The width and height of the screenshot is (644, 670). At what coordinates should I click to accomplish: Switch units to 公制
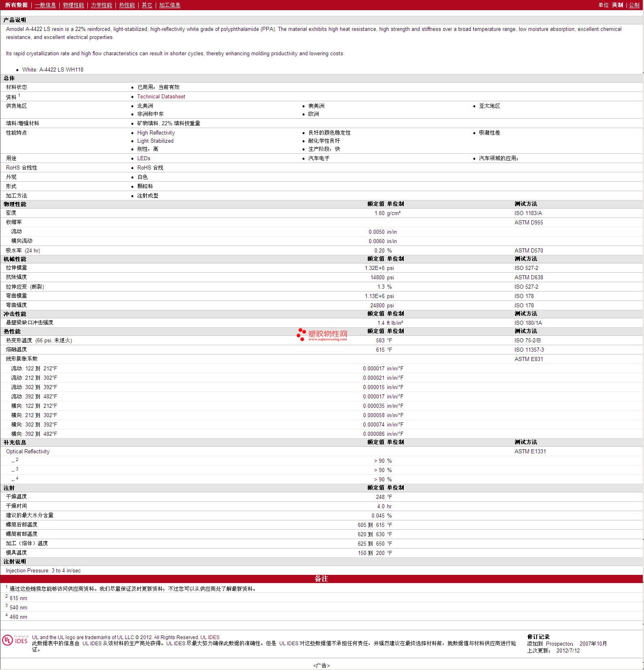[634, 5]
